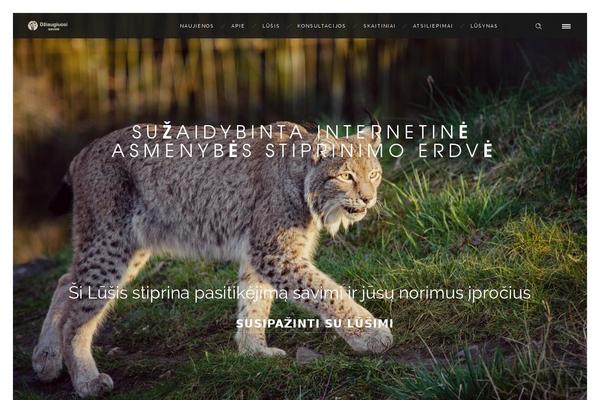Click the lynx's face in the hero photo

tap(351, 188)
